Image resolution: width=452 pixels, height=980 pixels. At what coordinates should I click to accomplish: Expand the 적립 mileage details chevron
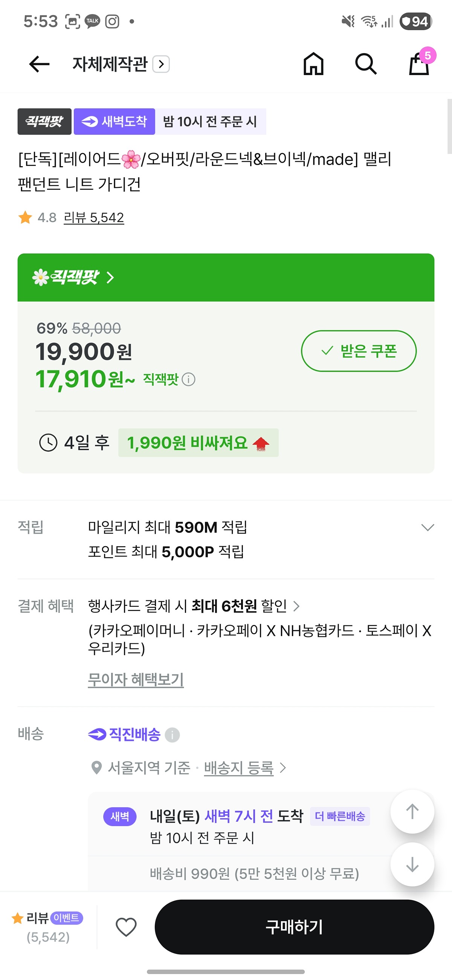pyautogui.click(x=428, y=527)
